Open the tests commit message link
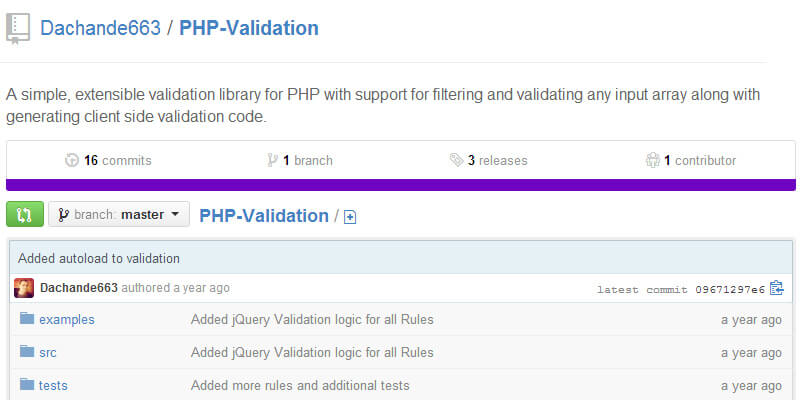 (300, 385)
